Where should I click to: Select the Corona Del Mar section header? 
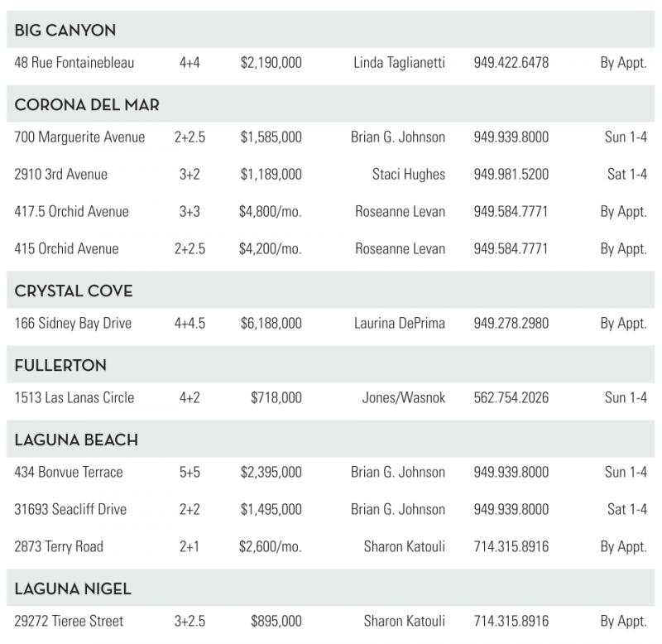pos(87,105)
